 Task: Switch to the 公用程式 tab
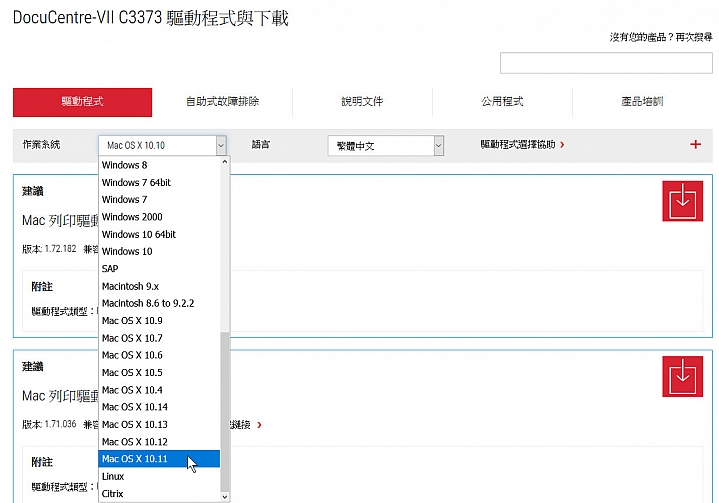coord(502,102)
